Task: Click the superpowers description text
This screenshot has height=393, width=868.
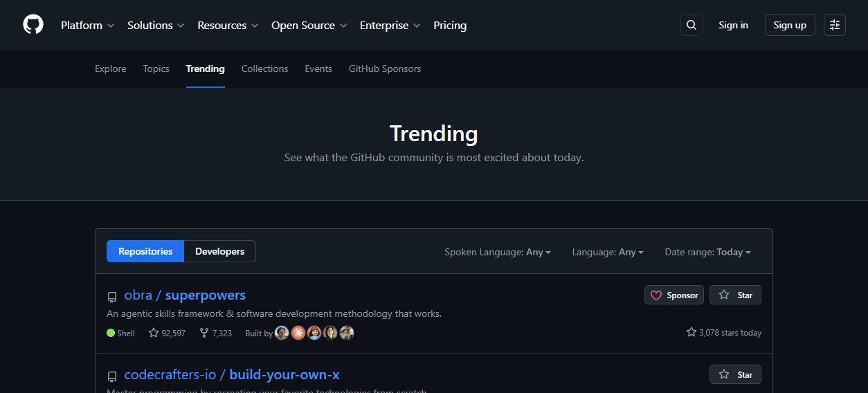Action: coord(274,313)
